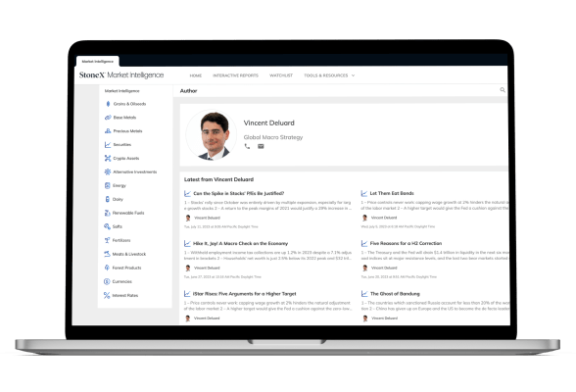Screen dimensions: 576x392
Task: Open Grains & Oilseeds category icon
Action: click(108, 104)
